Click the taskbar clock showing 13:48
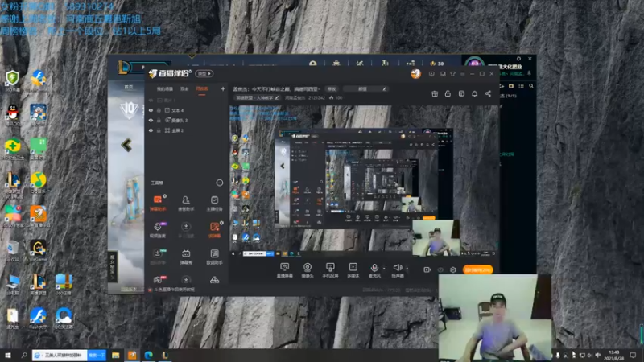This screenshot has height=362, width=644. [614, 355]
